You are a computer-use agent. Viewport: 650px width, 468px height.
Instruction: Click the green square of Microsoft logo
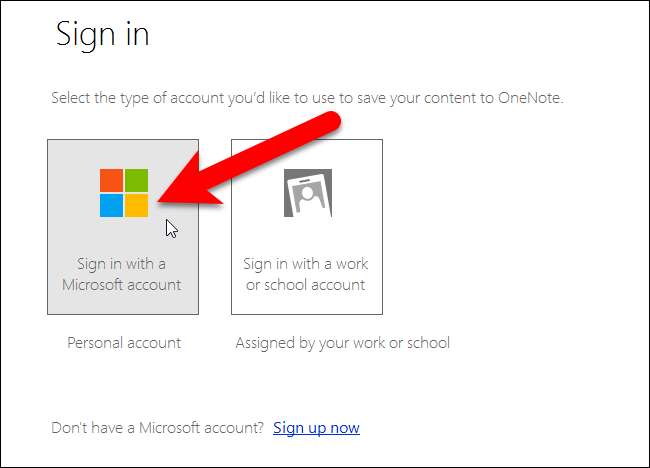(x=136, y=180)
